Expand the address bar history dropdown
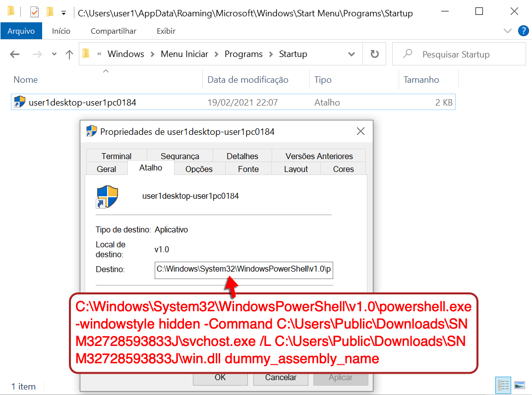532x395 pixels. (x=352, y=54)
